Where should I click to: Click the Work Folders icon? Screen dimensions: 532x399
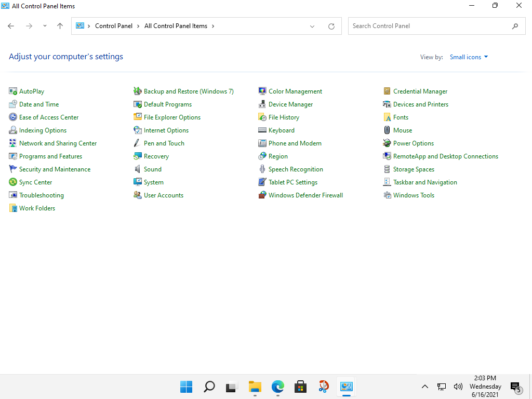[13, 208]
